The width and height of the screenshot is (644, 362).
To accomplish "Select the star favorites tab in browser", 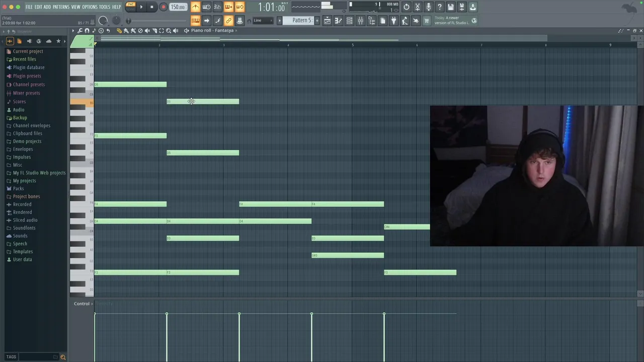I will 58,41.
